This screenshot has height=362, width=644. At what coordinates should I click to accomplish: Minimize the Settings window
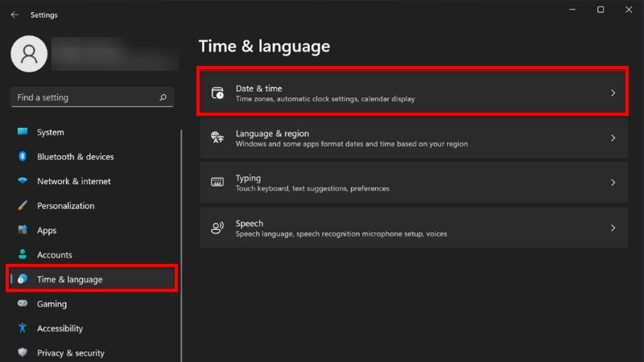572,10
